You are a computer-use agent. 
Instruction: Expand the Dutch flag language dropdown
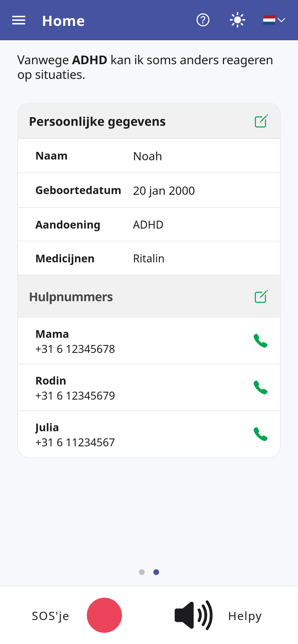click(274, 20)
